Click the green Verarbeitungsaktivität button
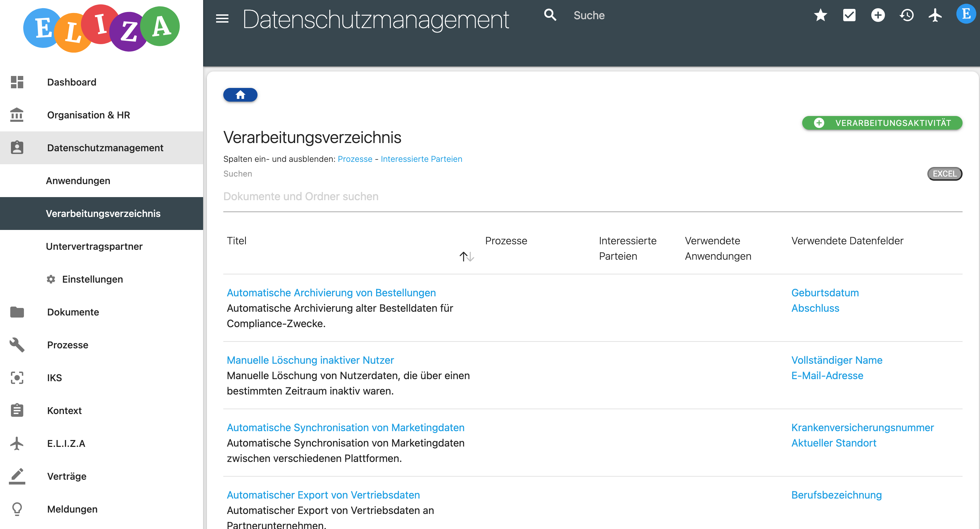The width and height of the screenshot is (980, 529). pos(882,122)
